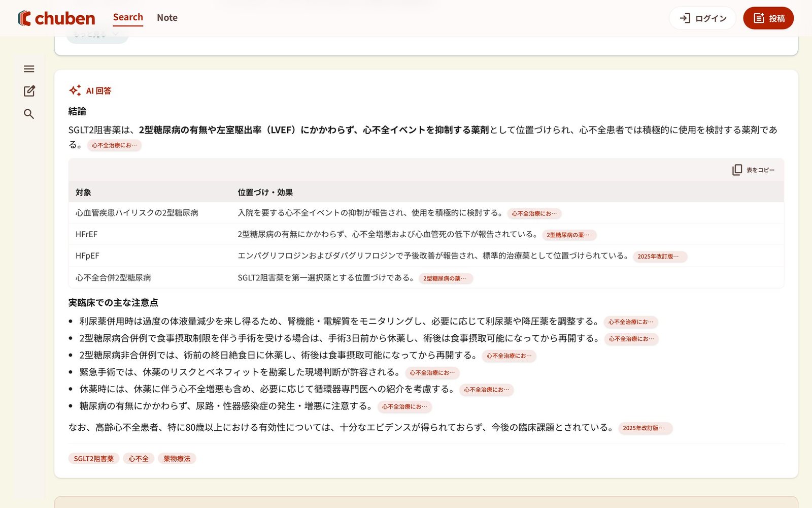Open citation after 利尿薬併用時 bullet

[631, 322]
